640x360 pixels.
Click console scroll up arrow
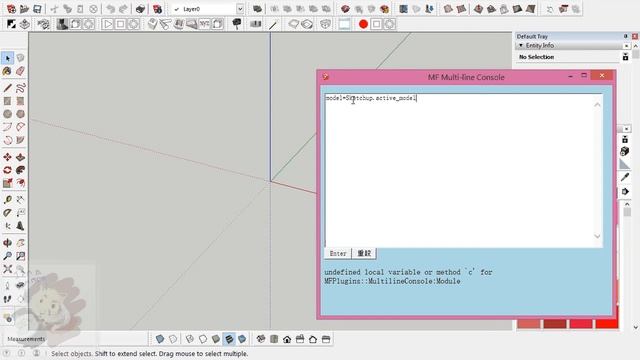click(598, 105)
